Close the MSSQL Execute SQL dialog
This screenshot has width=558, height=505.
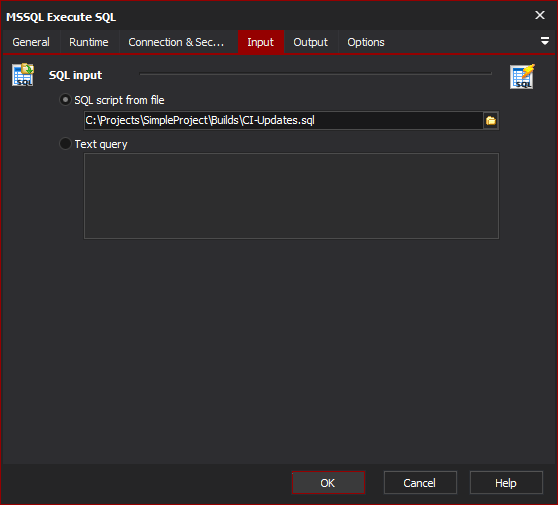540,15
